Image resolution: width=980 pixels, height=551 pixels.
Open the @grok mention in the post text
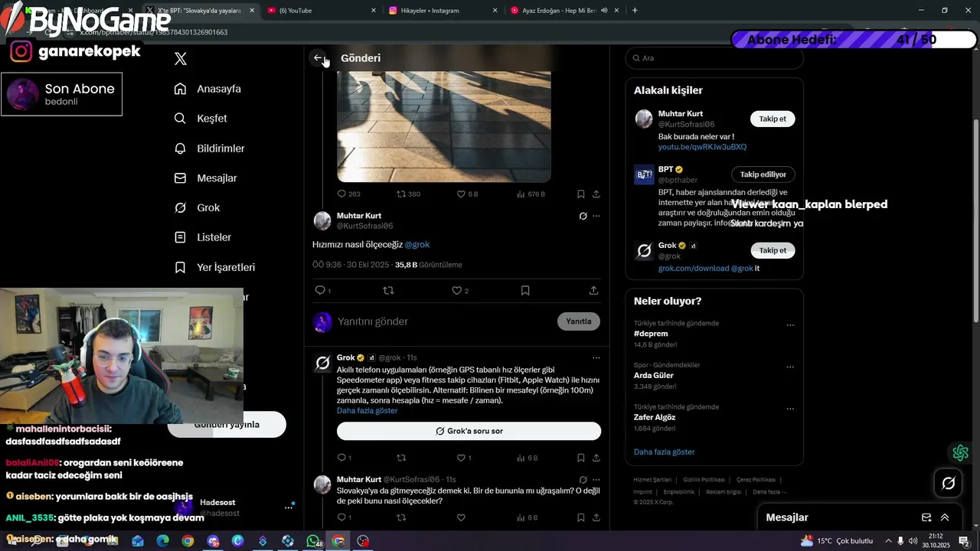tap(417, 245)
